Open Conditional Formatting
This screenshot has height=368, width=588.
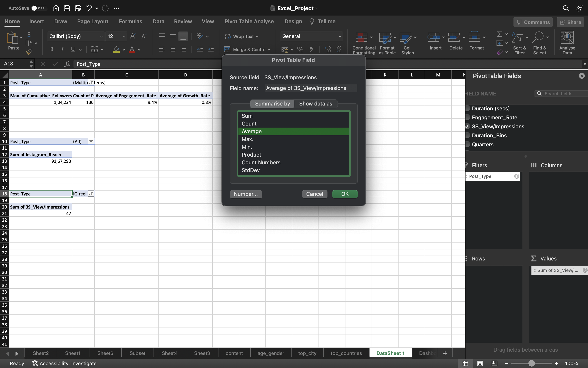tap(364, 43)
